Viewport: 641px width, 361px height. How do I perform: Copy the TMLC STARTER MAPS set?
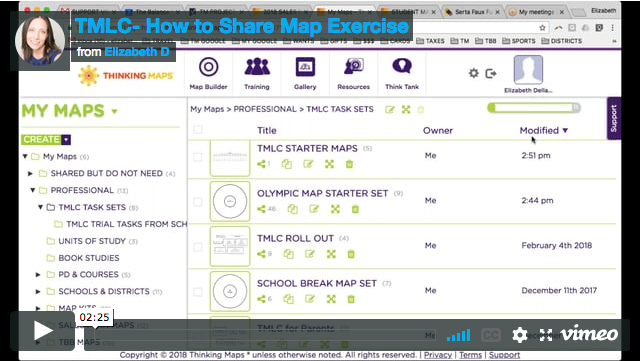pos(287,164)
